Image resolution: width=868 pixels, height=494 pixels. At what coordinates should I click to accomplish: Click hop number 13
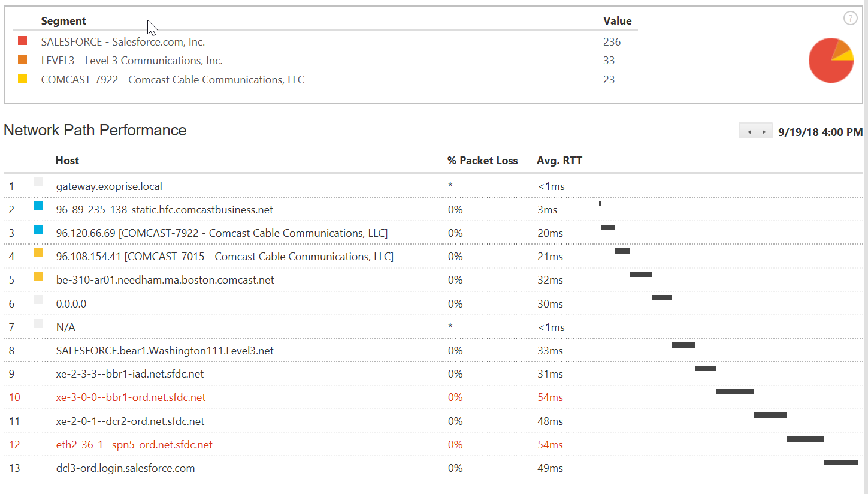coord(14,468)
